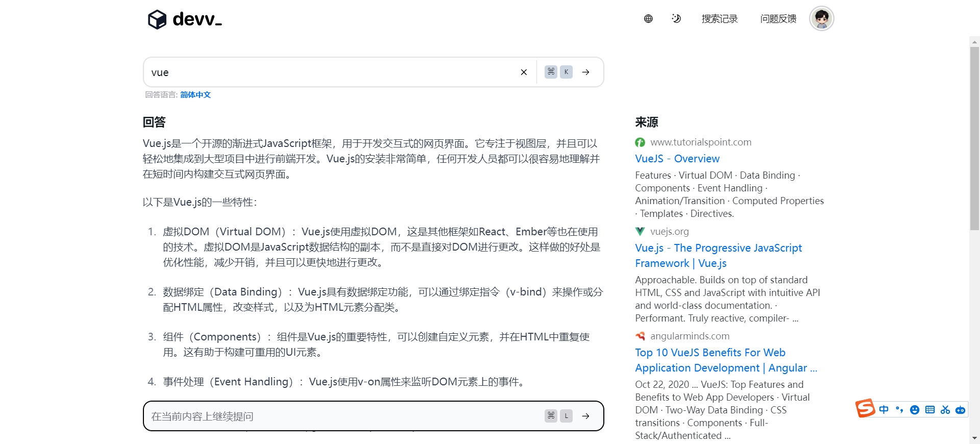
Task: Click angularminds.com source domain text
Action: [690, 336]
